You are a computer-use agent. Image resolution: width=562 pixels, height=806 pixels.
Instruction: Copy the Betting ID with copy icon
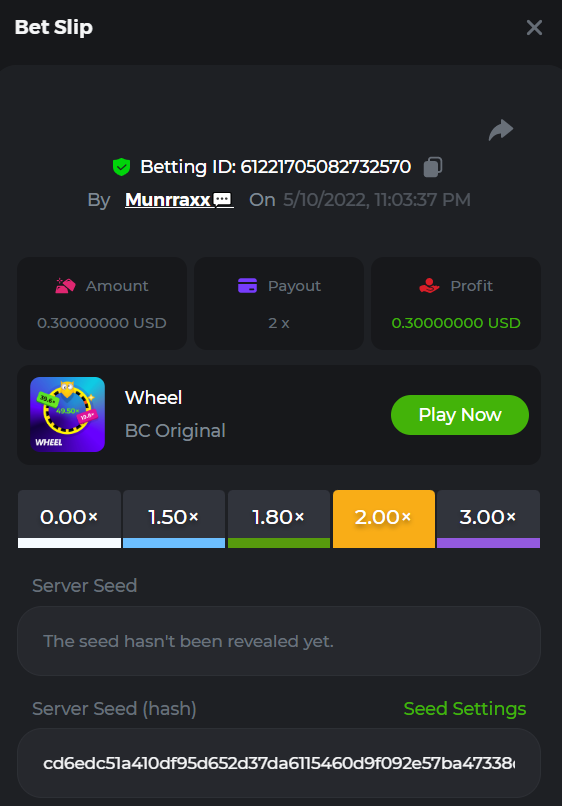pos(432,167)
